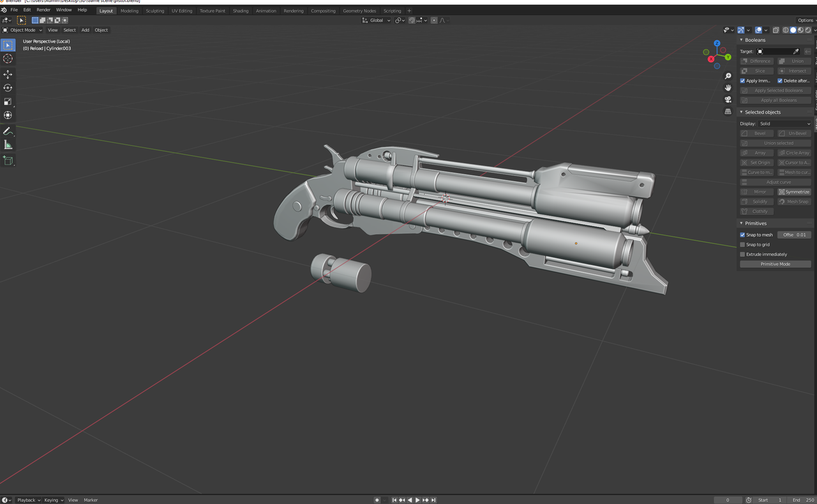This screenshot has width=817, height=504.
Task: Select the Annotate pencil tool
Action: [x=8, y=131]
